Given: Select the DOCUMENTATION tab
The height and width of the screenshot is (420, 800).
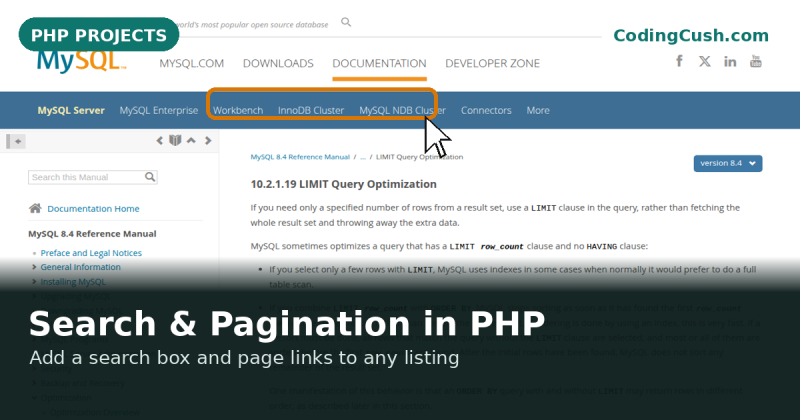Looking at the screenshot, I should pyautogui.click(x=379, y=63).
